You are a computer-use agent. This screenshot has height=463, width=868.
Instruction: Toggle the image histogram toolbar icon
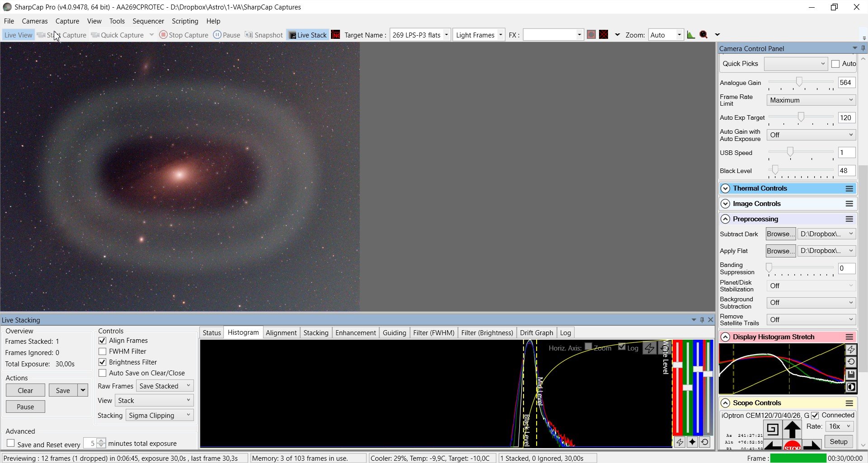pyautogui.click(x=691, y=35)
